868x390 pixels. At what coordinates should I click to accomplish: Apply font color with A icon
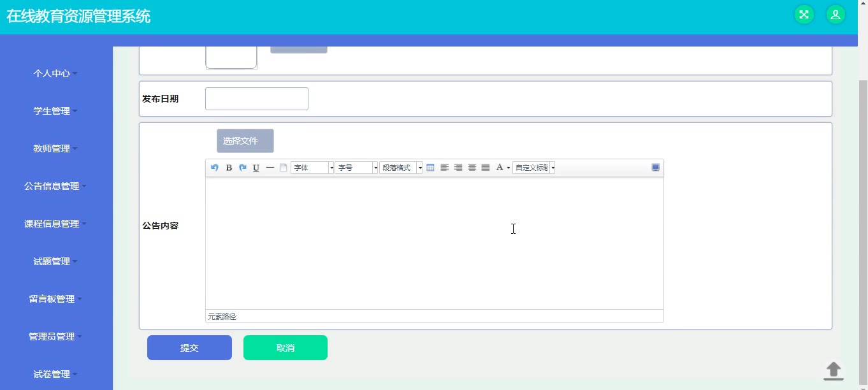pyautogui.click(x=500, y=168)
